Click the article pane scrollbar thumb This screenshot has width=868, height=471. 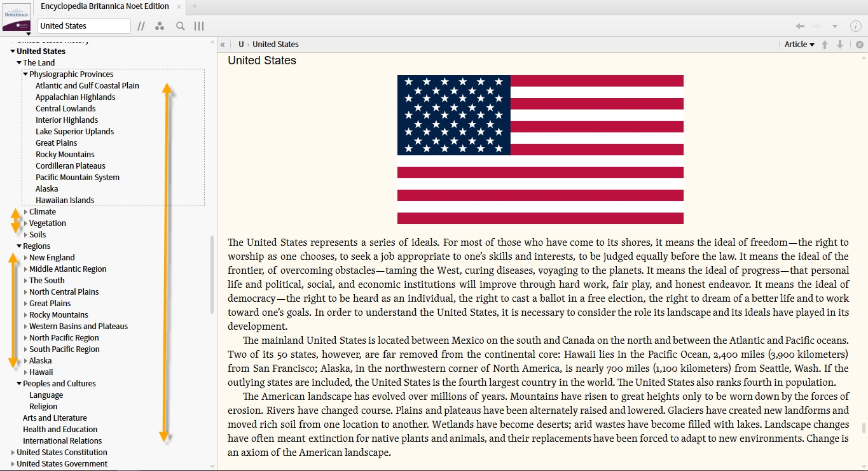coord(864,428)
